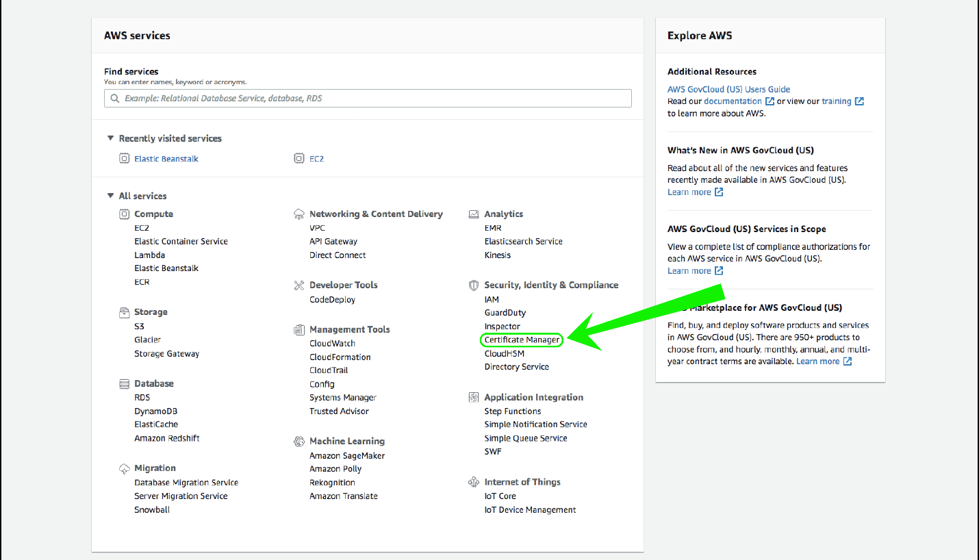Click the Analytics category icon
The width and height of the screenshot is (979, 560).
[x=474, y=214]
